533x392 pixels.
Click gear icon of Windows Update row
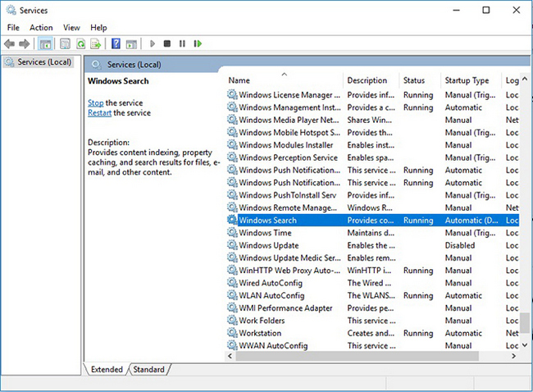[x=232, y=245]
